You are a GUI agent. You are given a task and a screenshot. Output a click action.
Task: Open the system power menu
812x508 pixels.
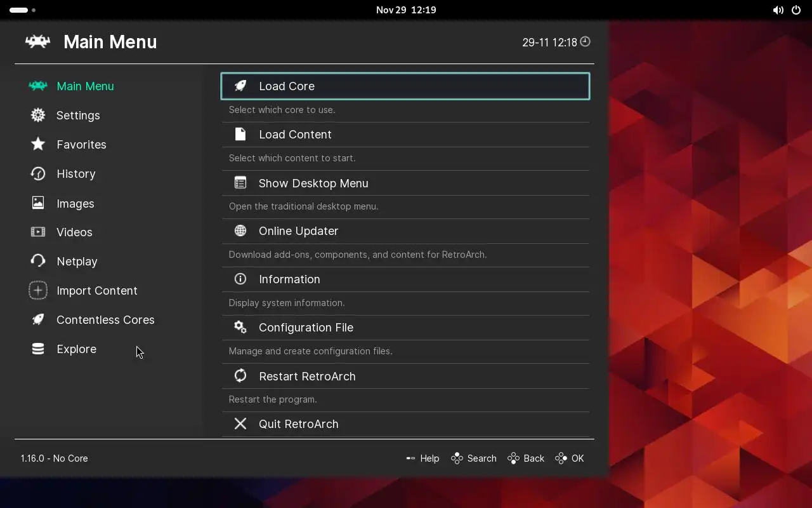point(796,10)
